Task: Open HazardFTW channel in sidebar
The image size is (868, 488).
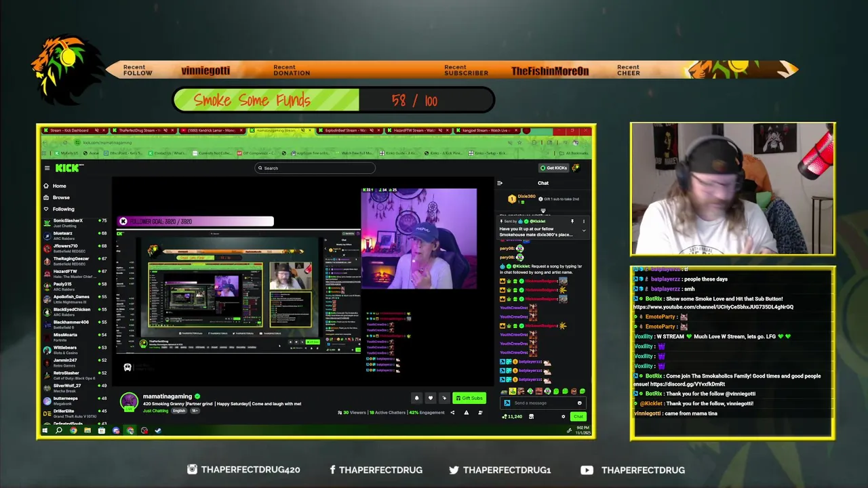Action: (x=76, y=273)
